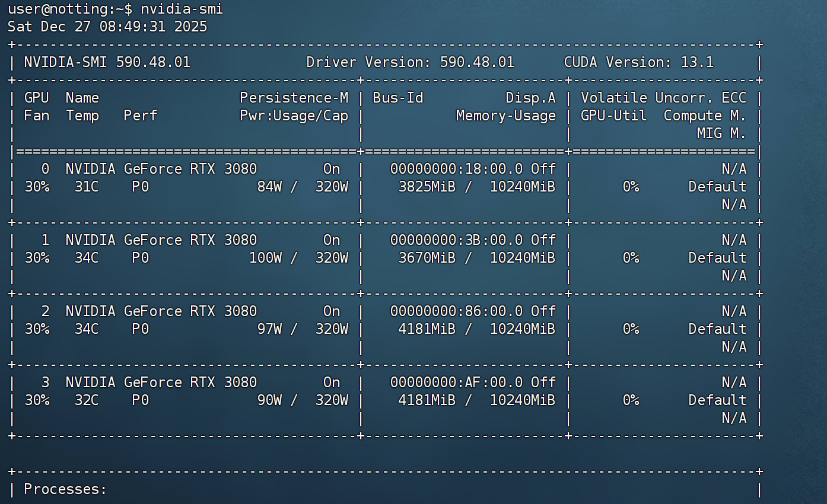This screenshot has height=504, width=827.
Task: Select the Volatile Uncorr. ECC header
Action: 664,98
